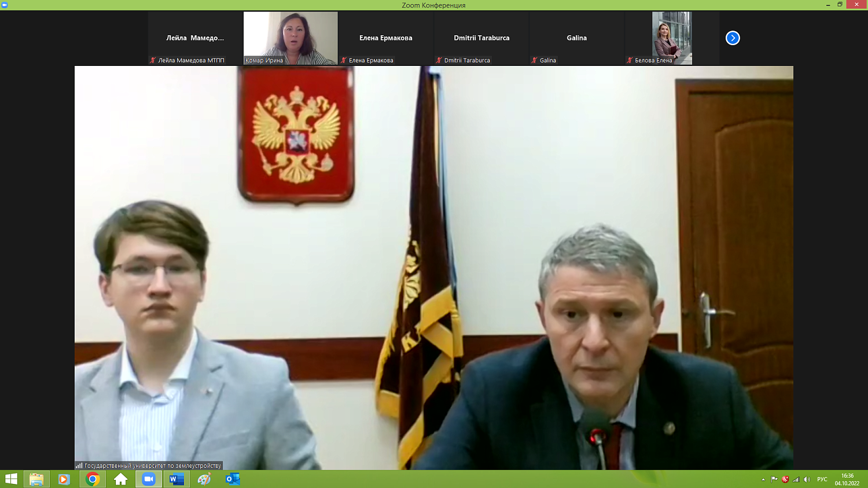Screen dimensions: 868x488
Task: Open network signal icon in tray
Action: coord(796,479)
